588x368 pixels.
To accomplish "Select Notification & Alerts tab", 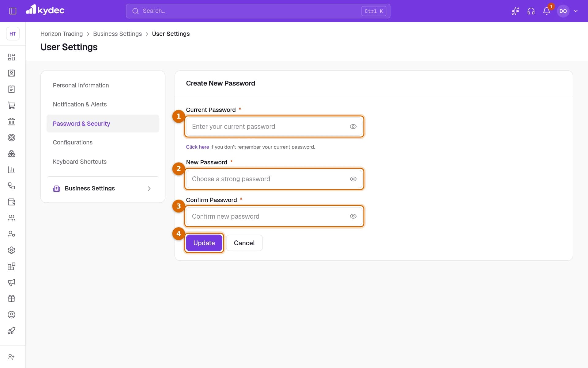I will (x=103, y=104).
